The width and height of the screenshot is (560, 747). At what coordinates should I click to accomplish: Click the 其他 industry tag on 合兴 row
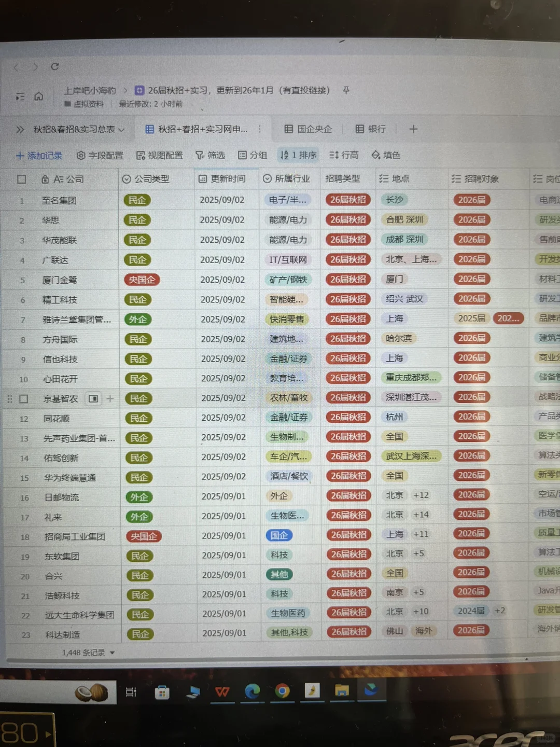(x=279, y=575)
